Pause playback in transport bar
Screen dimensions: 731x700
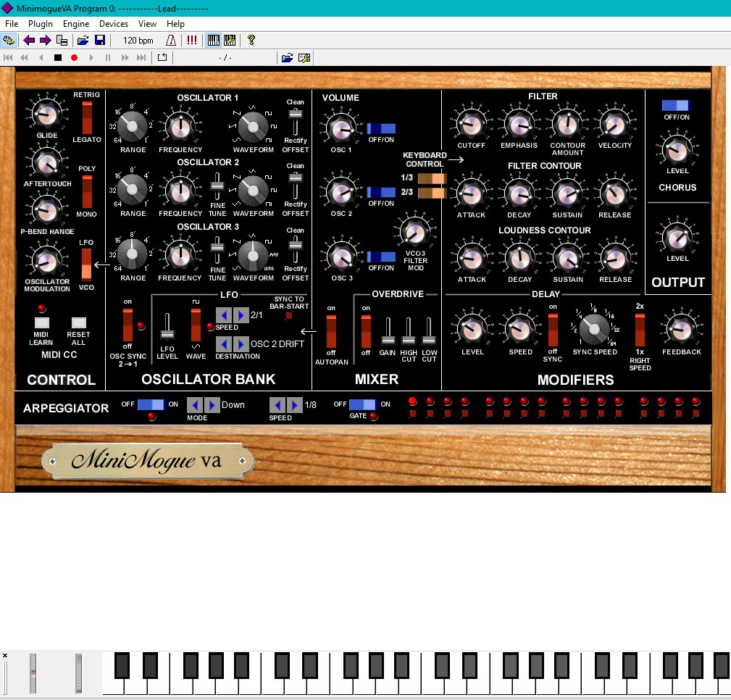pos(108,57)
